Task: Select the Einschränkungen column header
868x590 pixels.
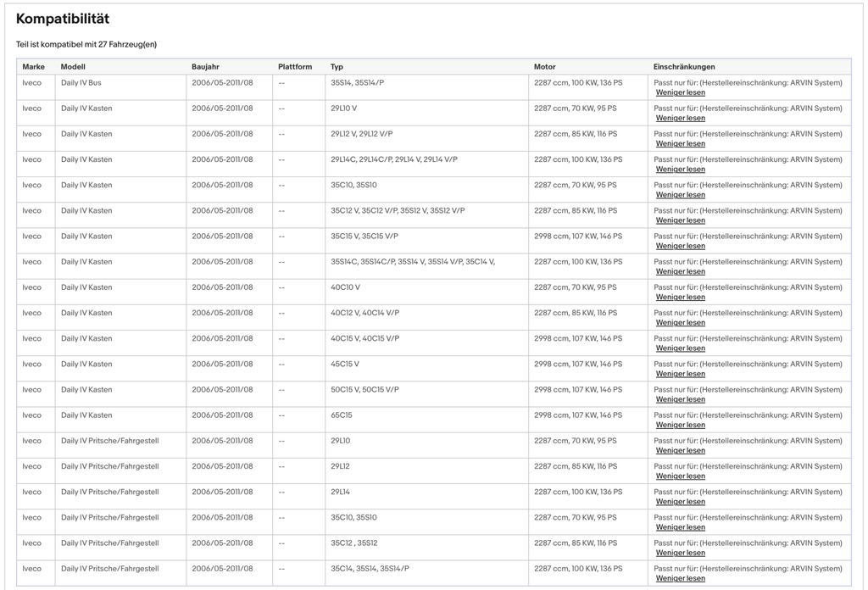Action: pos(684,66)
